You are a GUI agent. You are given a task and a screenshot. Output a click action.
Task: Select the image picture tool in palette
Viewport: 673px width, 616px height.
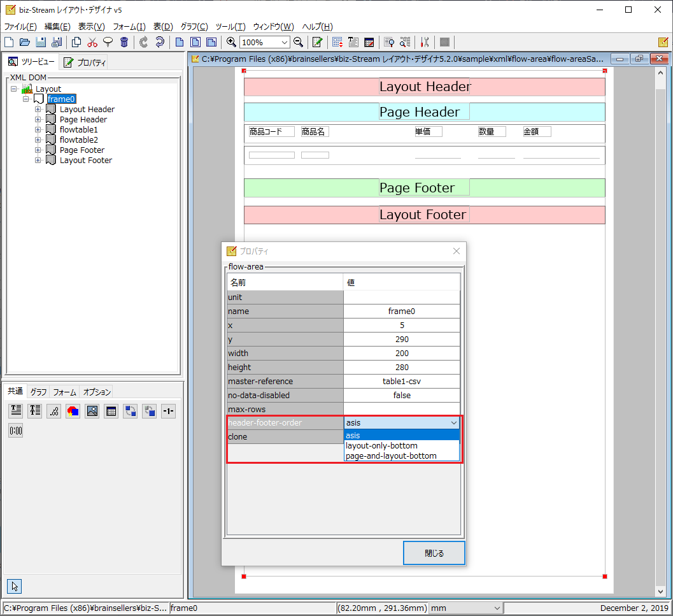[x=92, y=411]
